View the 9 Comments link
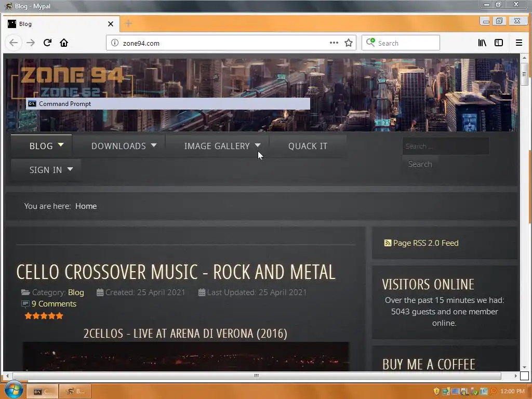This screenshot has height=399, width=532. point(54,303)
